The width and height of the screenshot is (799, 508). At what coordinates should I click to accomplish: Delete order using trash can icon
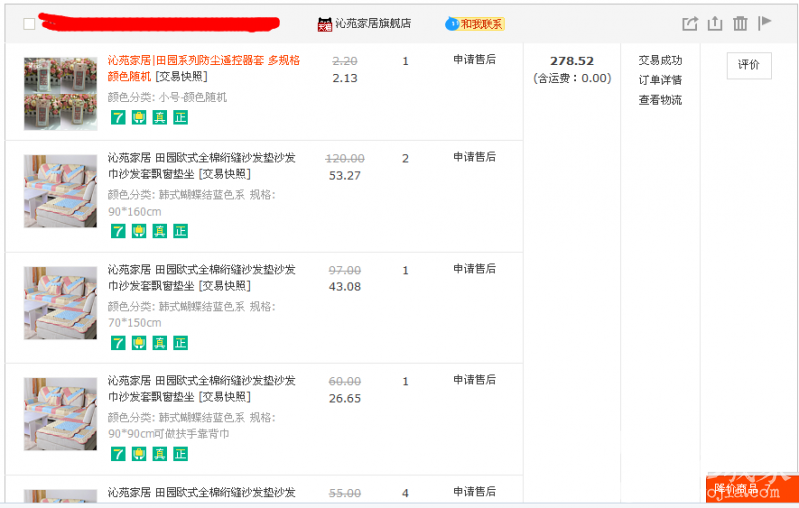point(740,24)
